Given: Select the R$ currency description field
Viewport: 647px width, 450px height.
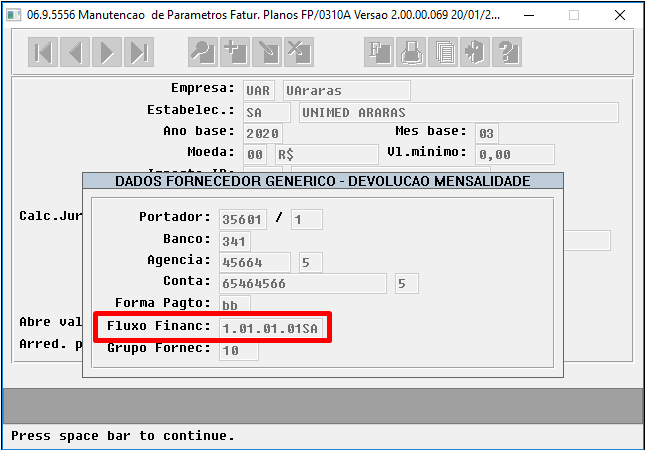Looking at the screenshot, I should (327, 155).
